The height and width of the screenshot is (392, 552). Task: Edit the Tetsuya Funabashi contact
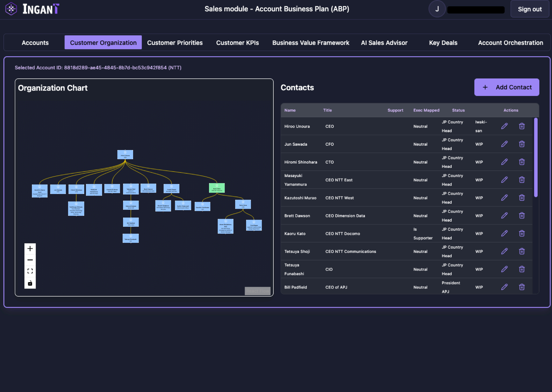(504, 269)
